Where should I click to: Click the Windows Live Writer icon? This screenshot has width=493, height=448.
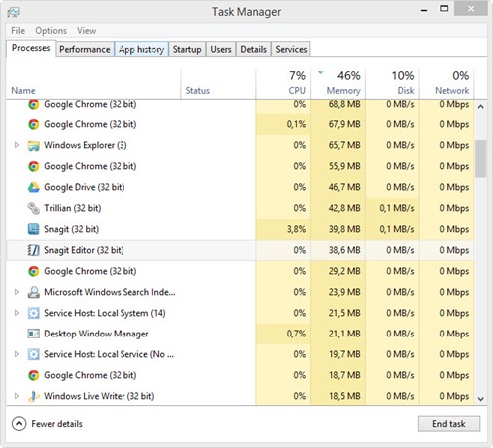point(34,396)
